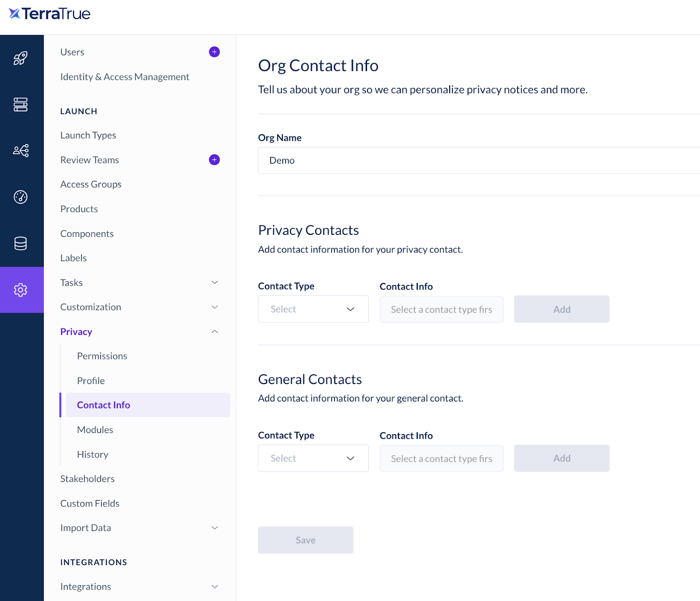Open Privacy Contacts Contact Type dropdown
This screenshot has height=601, width=700.
(313, 309)
